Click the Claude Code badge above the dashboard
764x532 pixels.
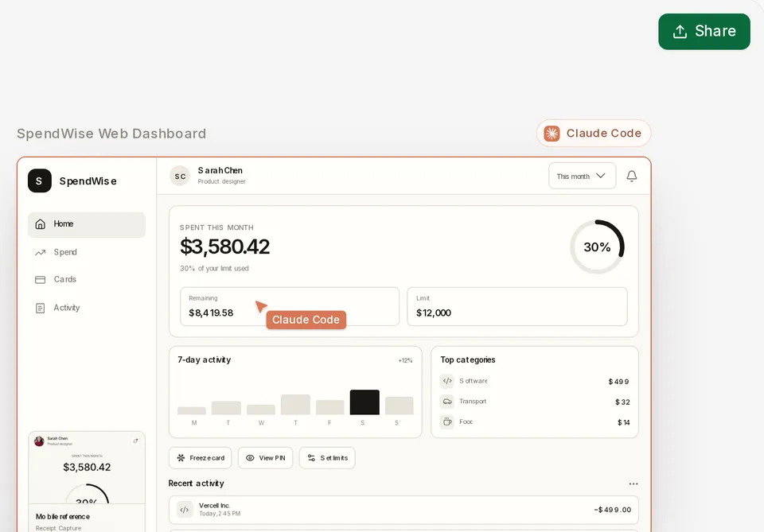click(x=594, y=133)
